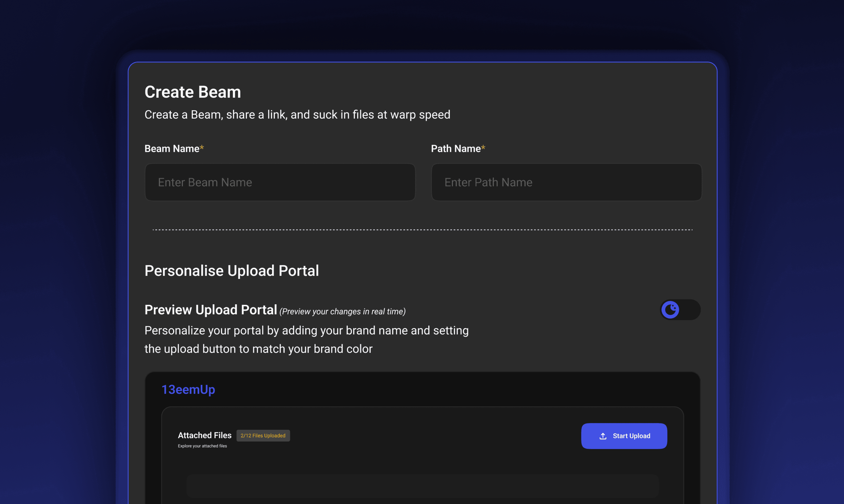Click the Path Name label

pos(458,148)
